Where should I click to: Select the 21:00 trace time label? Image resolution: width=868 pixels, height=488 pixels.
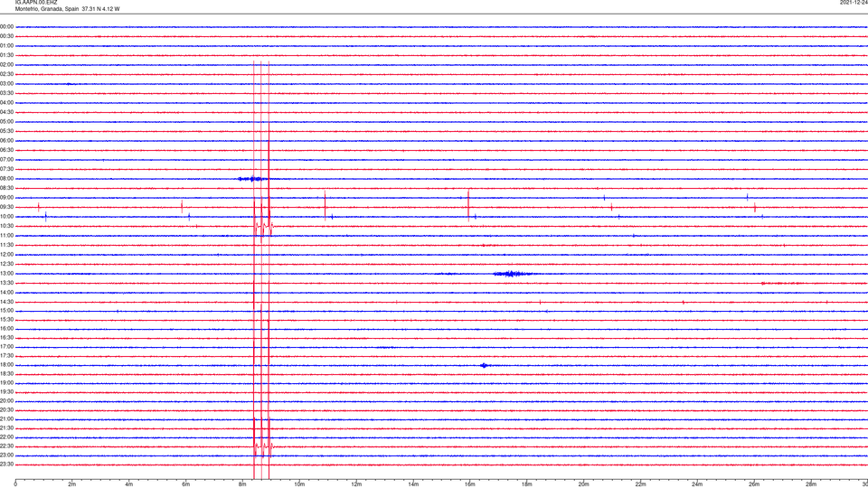click(x=7, y=418)
